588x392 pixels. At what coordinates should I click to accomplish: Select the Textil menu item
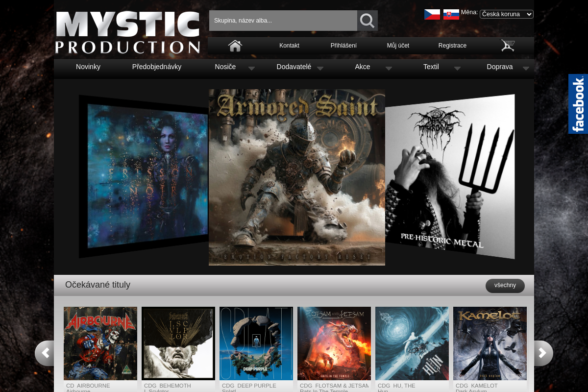click(431, 67)
